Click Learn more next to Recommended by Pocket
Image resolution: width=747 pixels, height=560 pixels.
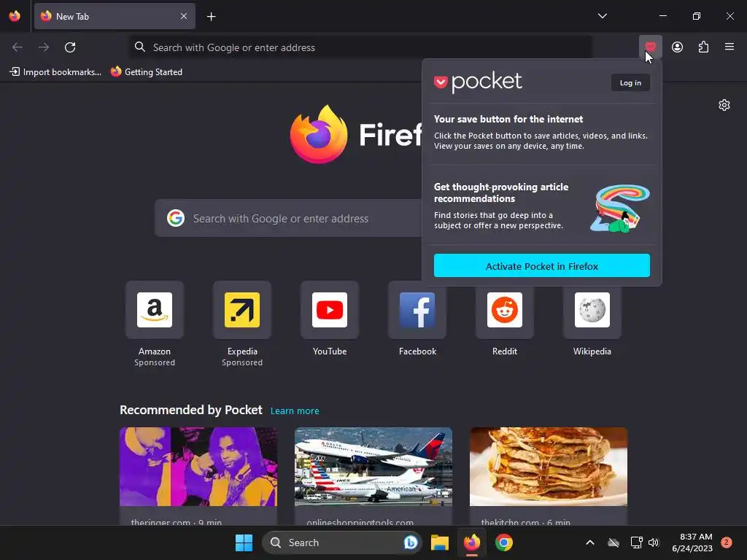click(295, 411)
